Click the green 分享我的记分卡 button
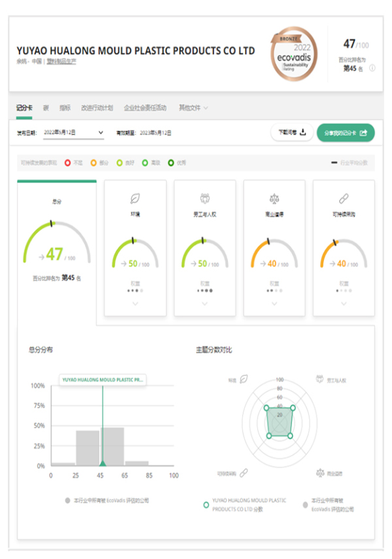 [346, 133]
